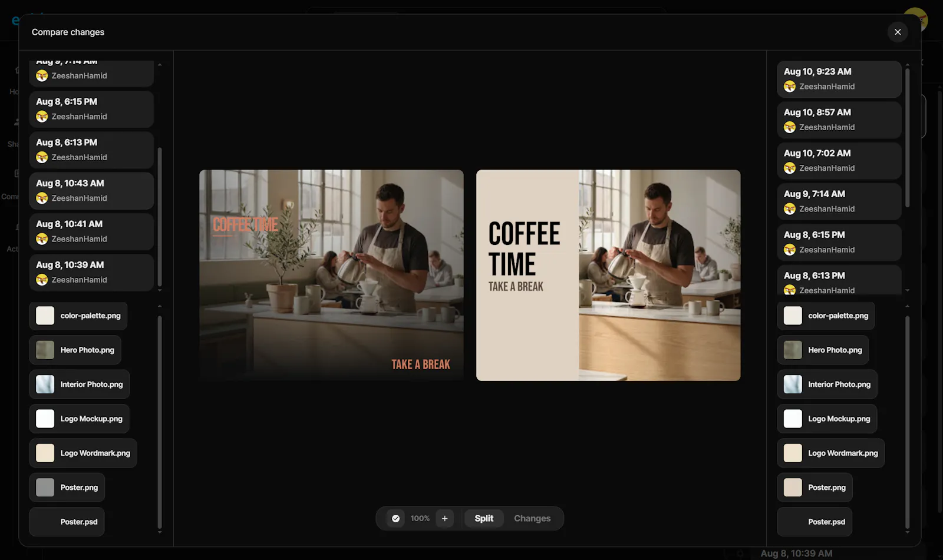The height and width of the screenshot is (560, 943).
Task: Open Poster.psd in the right file list
Action: click(815, 522)
